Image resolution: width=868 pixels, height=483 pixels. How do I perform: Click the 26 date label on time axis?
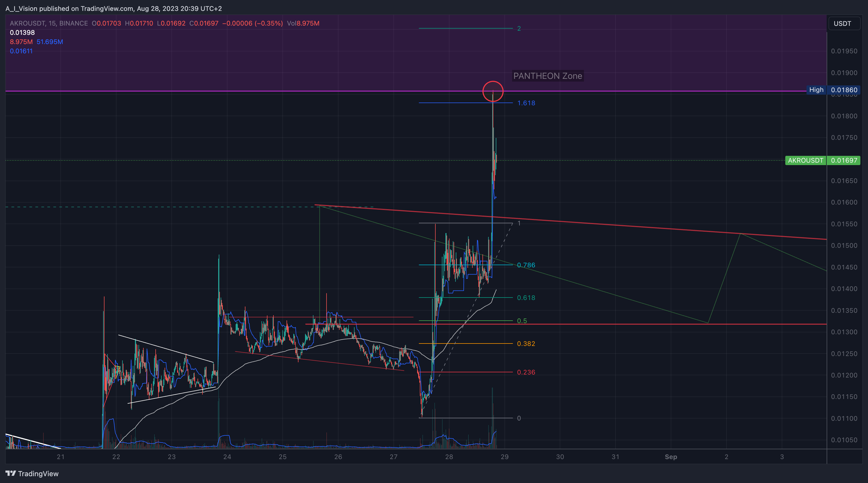pyautogui.click(x=338, y=457)
